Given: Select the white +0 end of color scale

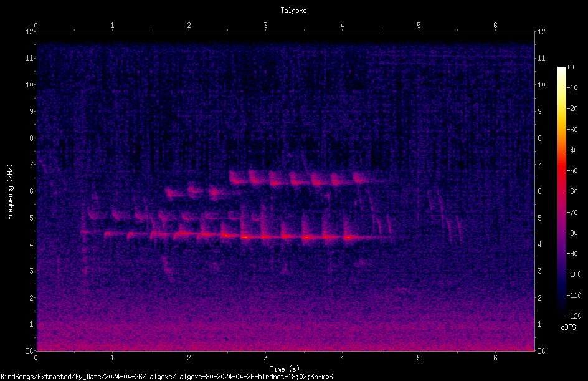Looking at the screenshot, I should (x=562, y=69).
